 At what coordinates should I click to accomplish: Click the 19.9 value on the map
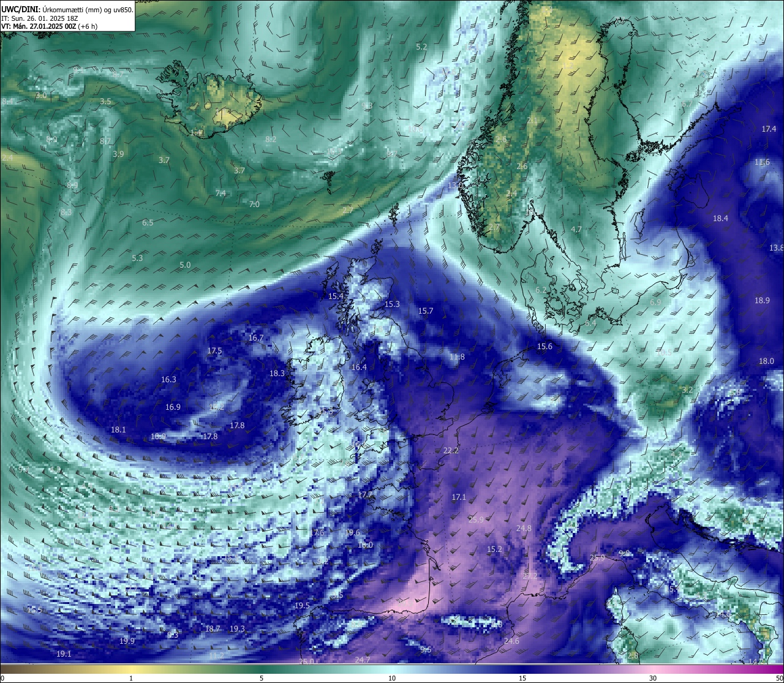127,641
